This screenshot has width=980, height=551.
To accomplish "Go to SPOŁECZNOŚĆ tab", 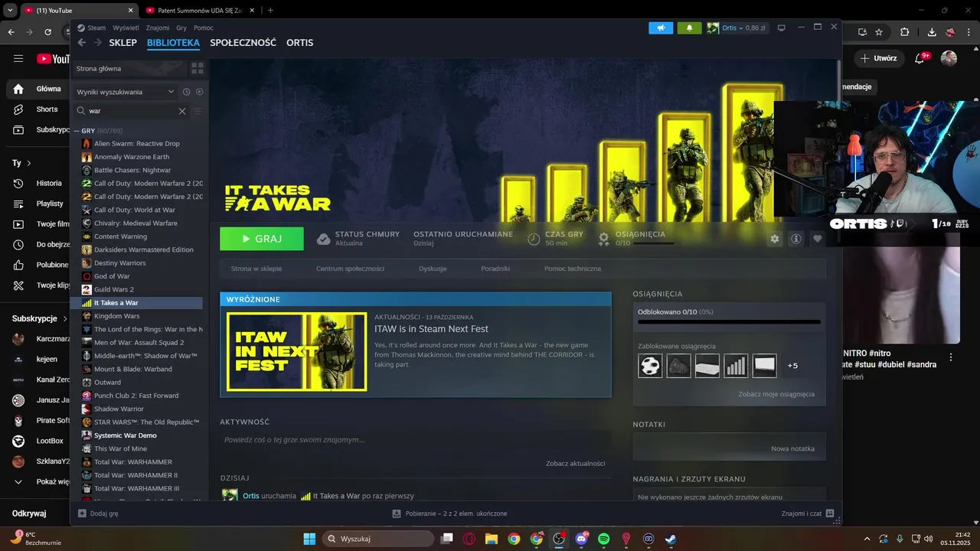I will 243,43.
